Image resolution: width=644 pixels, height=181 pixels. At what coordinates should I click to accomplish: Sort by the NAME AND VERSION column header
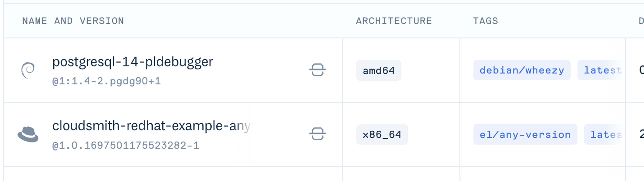pyautogui.click(x=73, y=21)
